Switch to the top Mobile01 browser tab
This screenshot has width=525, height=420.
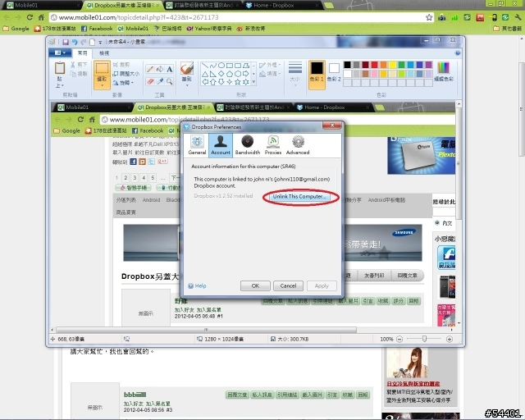42,6
